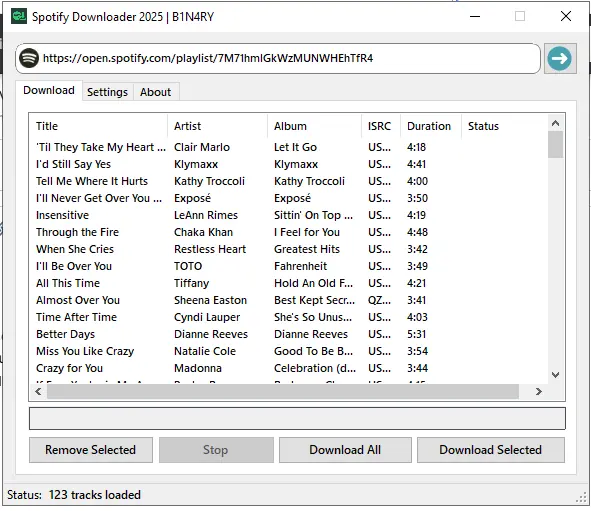591x511 pixels.
Task: Click artist Madonna cell
Action: (198, 368)
